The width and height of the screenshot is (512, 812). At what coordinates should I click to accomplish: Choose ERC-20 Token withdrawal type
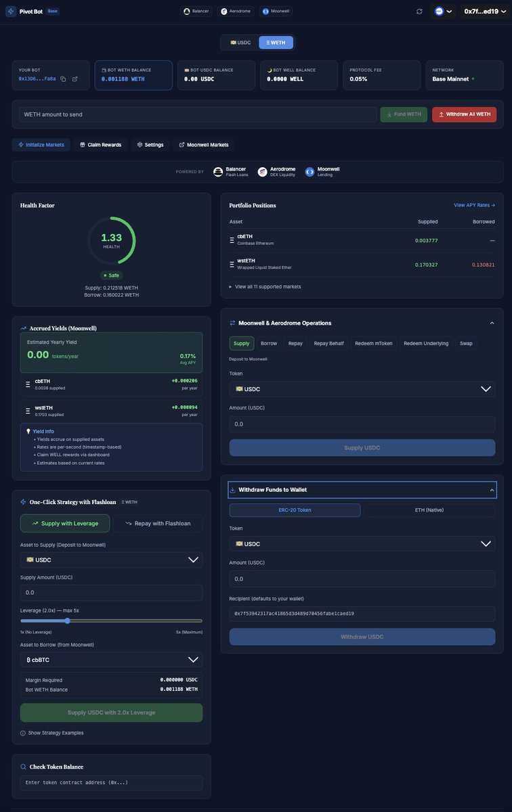pos(295,510)
